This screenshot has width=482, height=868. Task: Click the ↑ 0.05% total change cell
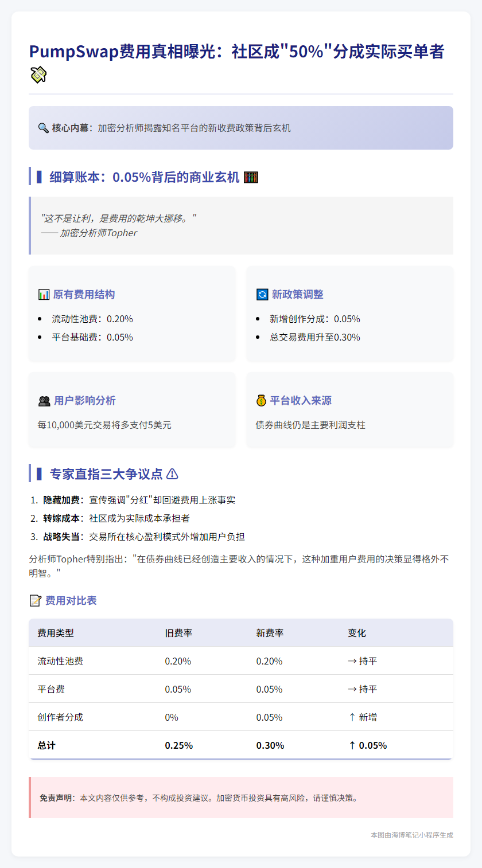[x=367, y=745]
